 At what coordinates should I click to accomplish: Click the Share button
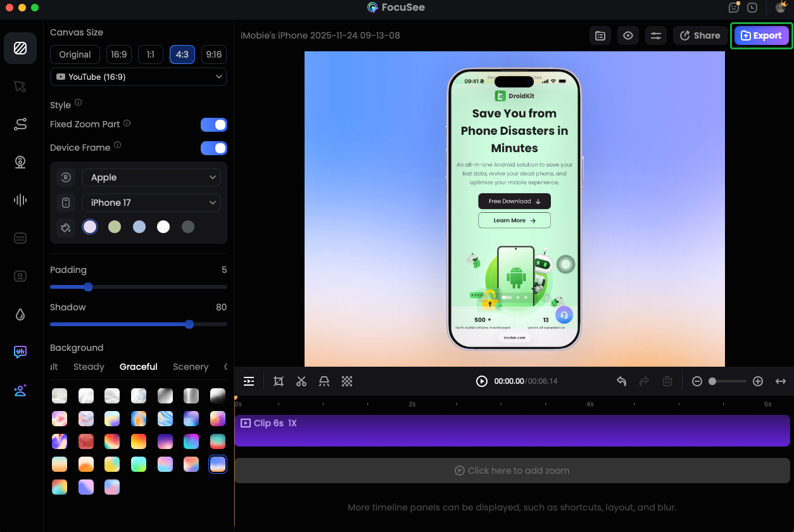[700, 35]
